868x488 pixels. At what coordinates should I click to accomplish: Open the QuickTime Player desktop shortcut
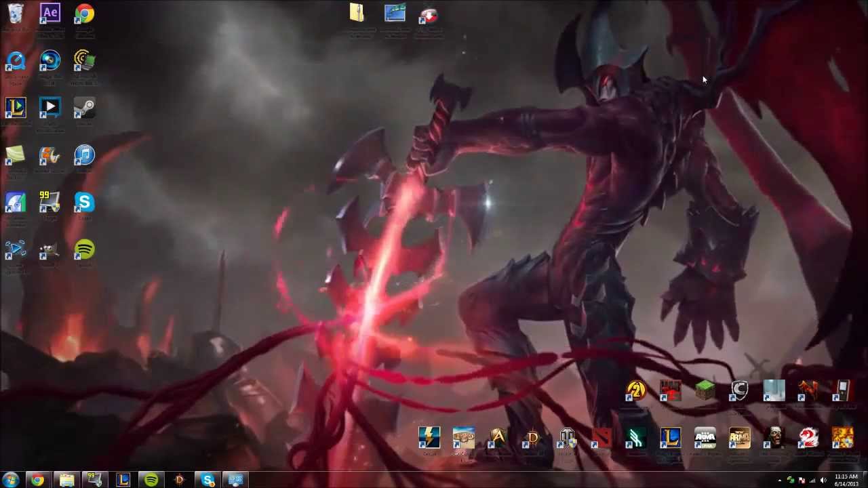click(15, 61)
